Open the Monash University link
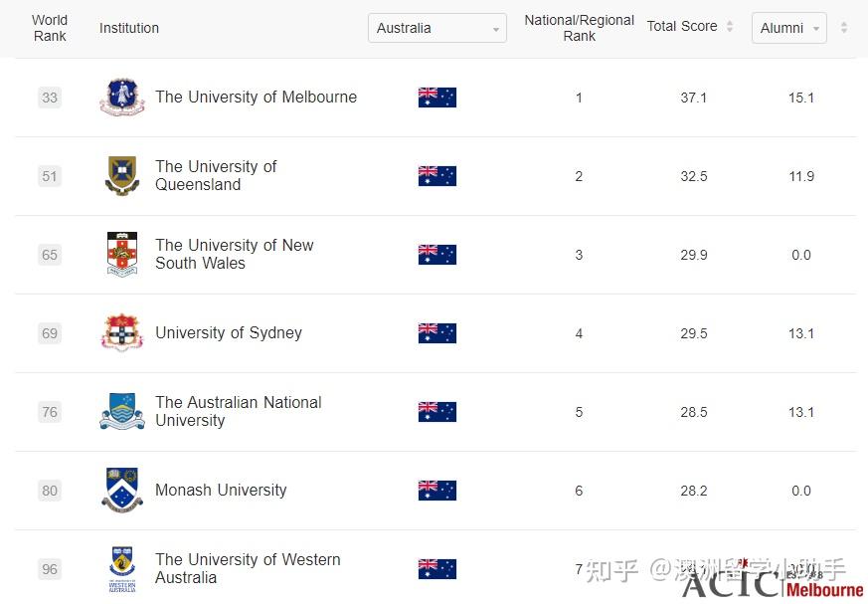Screen dimensions: 868x604 pyautogui.click(x=221, y=491)
